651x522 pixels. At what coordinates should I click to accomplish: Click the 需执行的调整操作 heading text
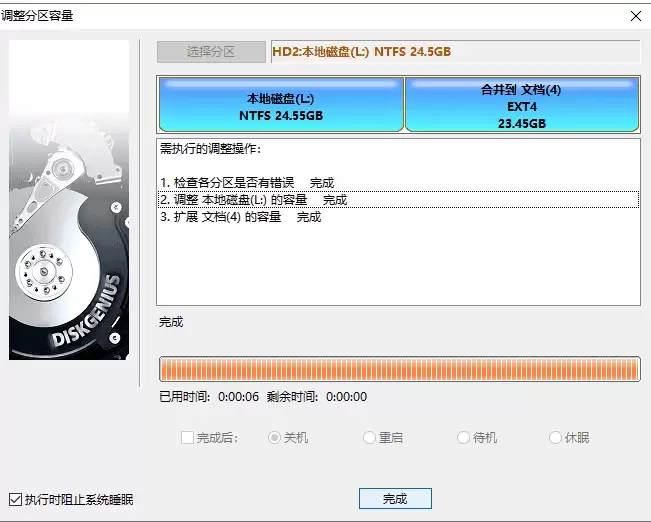210,149
